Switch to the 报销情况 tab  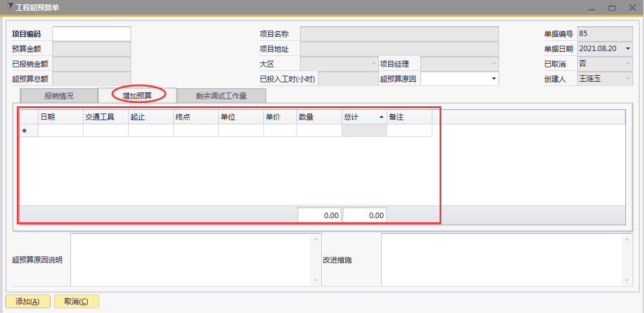tap(58, 96)
